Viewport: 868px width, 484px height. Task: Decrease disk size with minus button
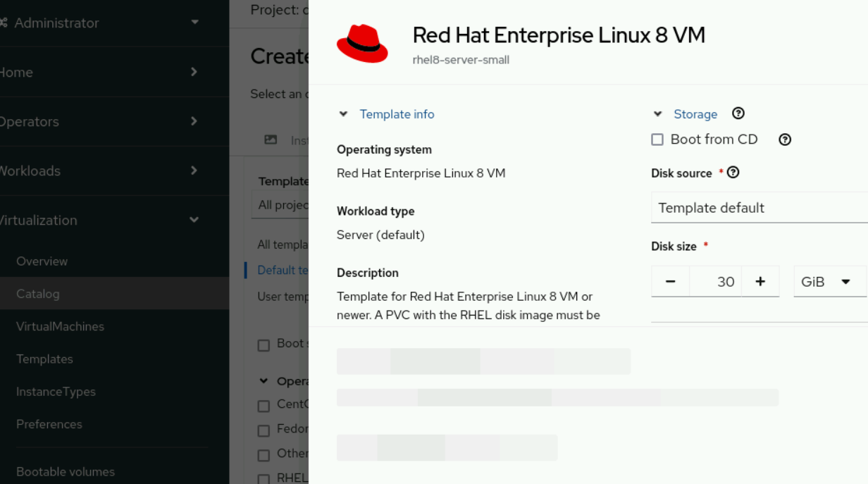coord(671,282)
